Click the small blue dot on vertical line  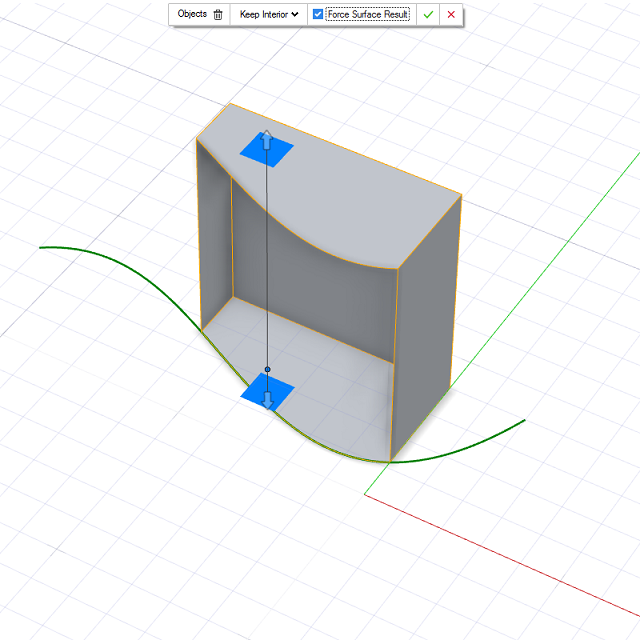coord(267,370)
